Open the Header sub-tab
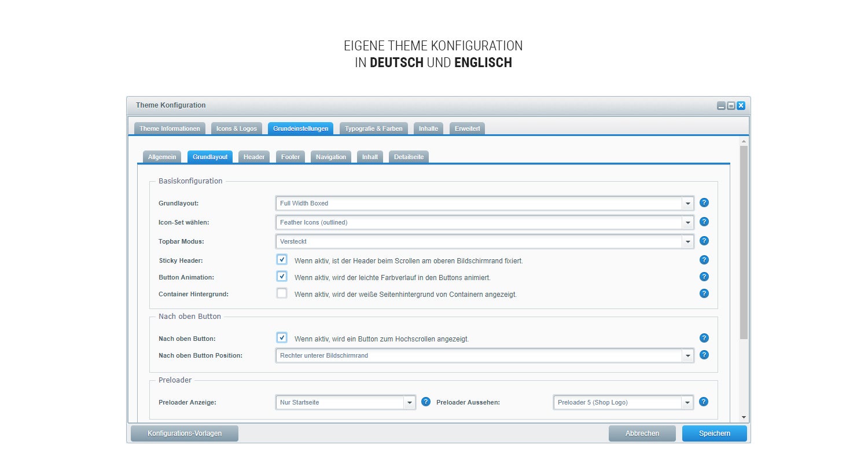 (254, 157)
